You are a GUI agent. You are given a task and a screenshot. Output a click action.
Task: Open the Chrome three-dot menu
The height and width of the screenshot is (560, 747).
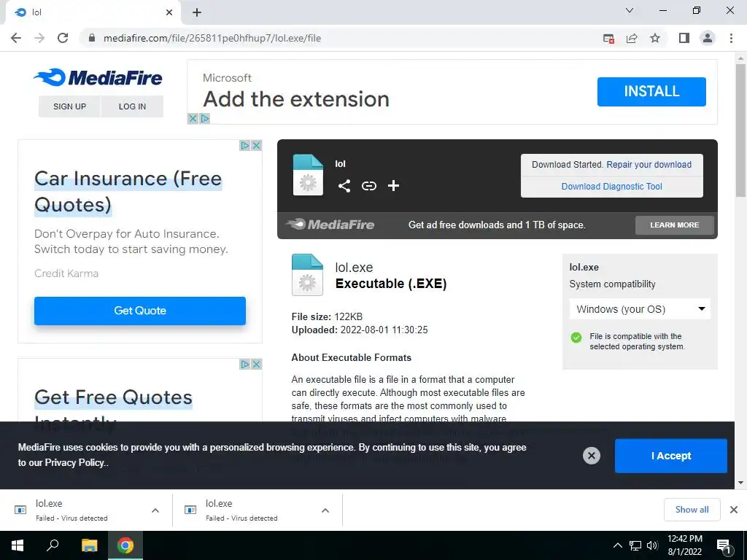731,38
